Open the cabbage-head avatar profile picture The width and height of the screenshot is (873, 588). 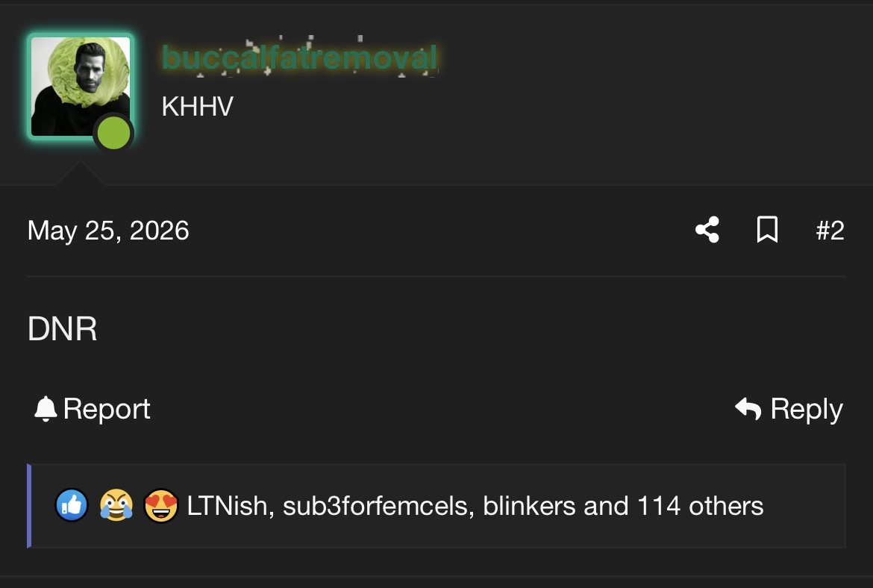[x=80, y=87]
